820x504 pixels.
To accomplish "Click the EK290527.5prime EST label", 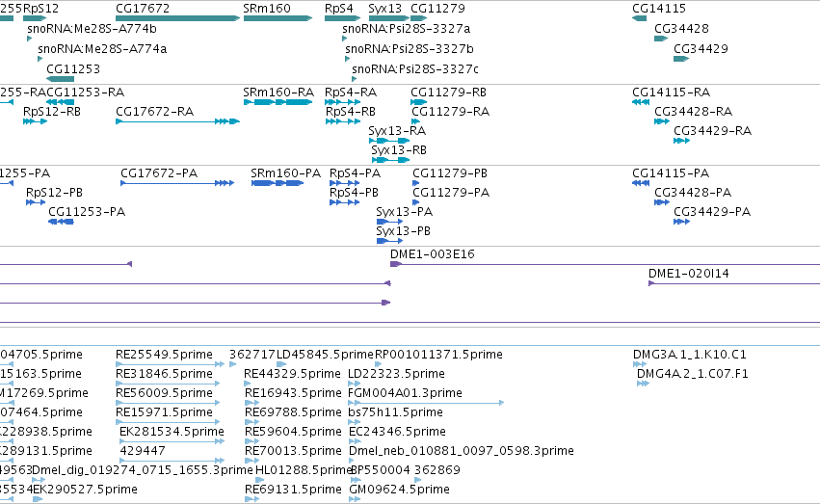I will pos(85,490).
